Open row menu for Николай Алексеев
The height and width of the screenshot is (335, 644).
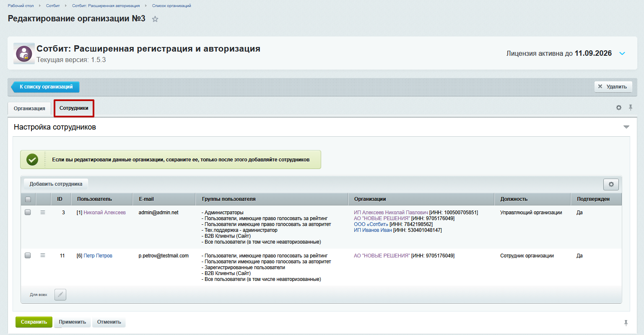(x=43, y=213)
